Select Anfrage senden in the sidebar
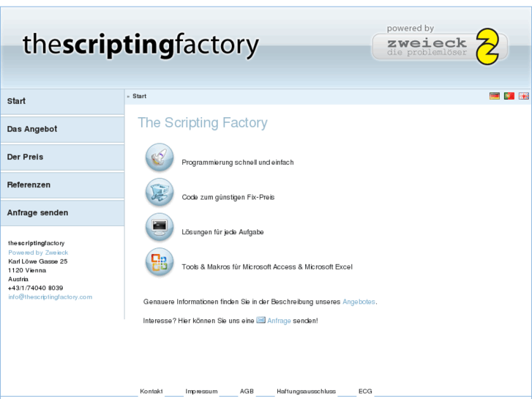 [x=62, y=212]
